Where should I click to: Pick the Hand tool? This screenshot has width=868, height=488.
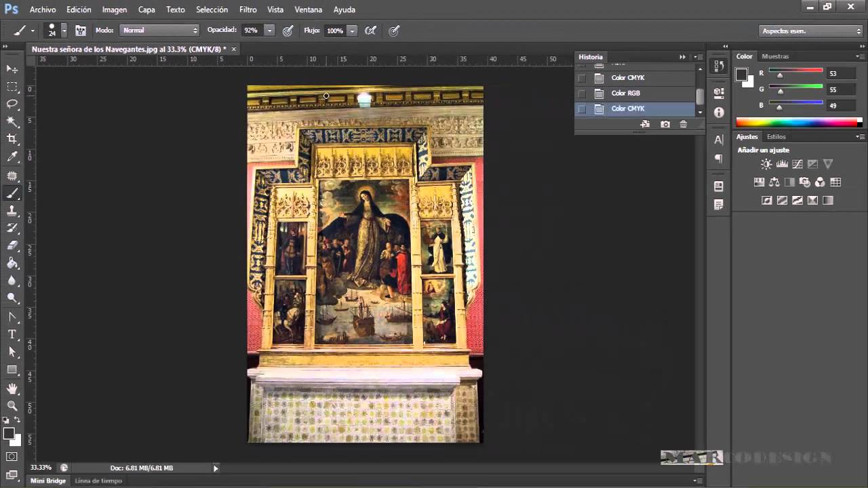(12, 388)
